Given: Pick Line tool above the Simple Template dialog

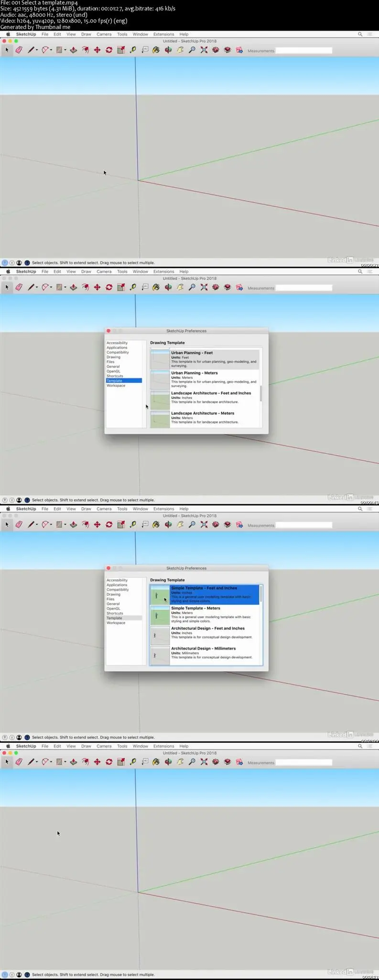Looking at the screenshot, I should click(31, 524).
